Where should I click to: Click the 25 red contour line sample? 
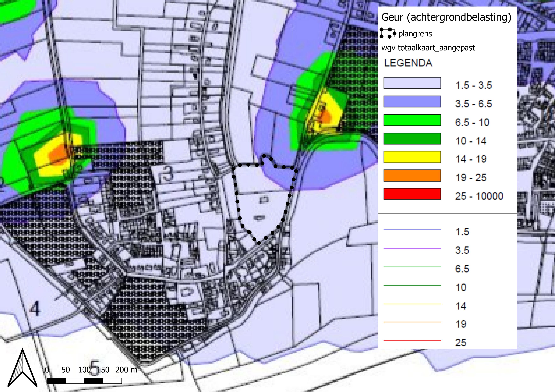coord(412,341)
